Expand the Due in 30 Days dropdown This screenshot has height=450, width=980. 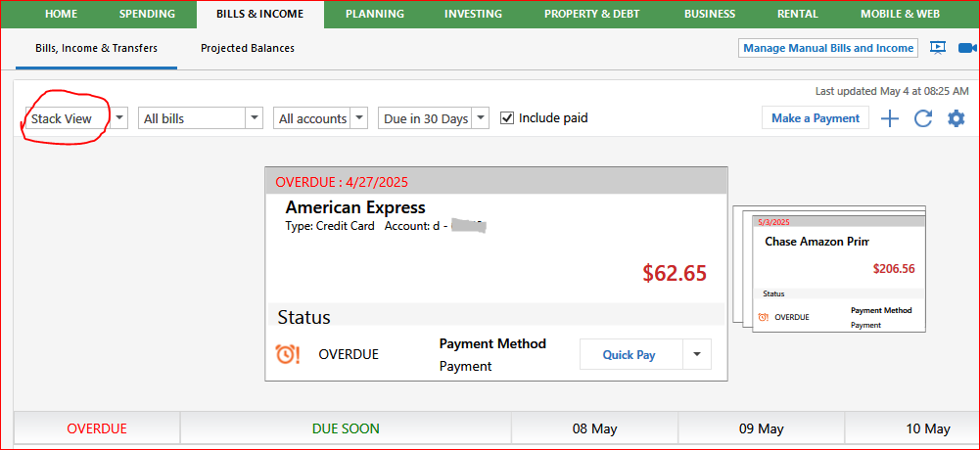(433, 118)
